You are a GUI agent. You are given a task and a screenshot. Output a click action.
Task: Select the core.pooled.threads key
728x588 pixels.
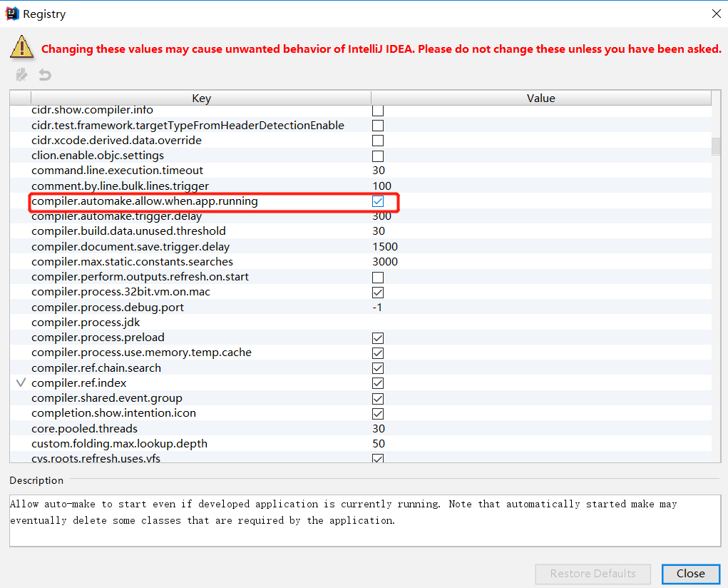click(x=85, y=429)
